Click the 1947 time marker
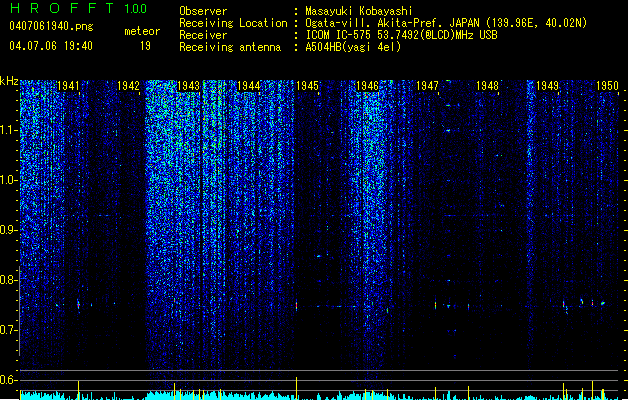 [x=427, y=86]
